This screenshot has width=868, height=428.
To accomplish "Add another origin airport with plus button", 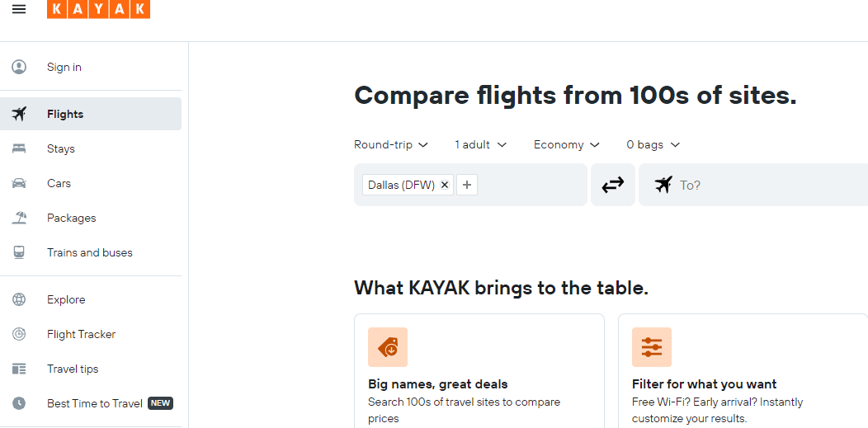I will click(x=467, y=185).
